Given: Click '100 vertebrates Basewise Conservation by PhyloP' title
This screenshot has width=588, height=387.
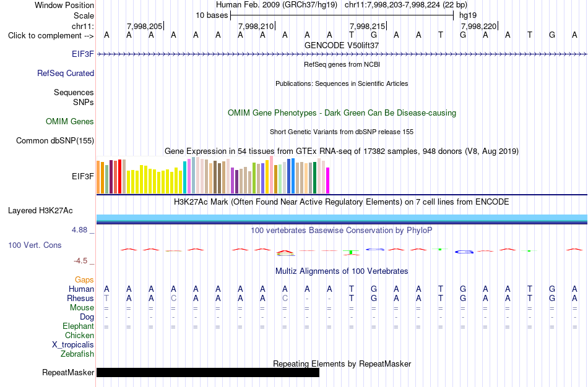Looking at the screenshot, I should tap(342, 231).
